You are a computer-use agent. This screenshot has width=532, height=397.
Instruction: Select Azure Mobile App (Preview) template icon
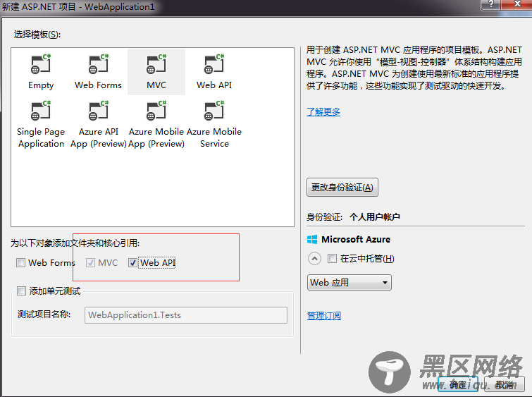coord(156,111)
